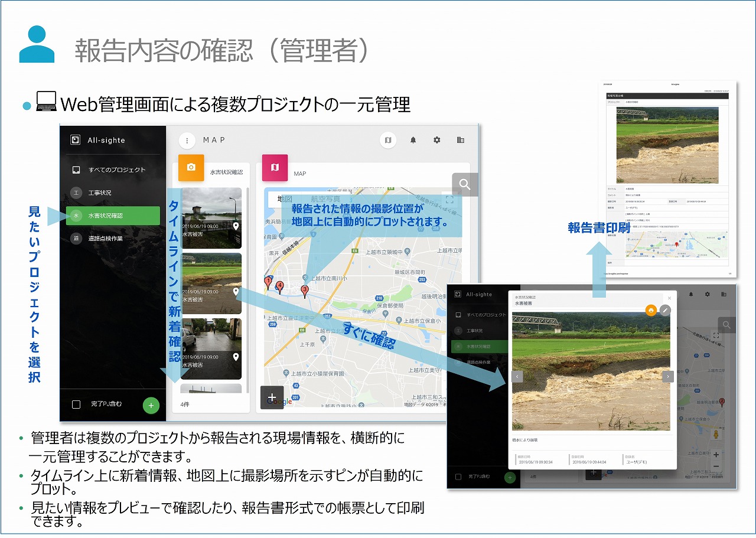756x538 pixels.
Task: Click Street View pegman in preview window map
Action: point(717,435)
